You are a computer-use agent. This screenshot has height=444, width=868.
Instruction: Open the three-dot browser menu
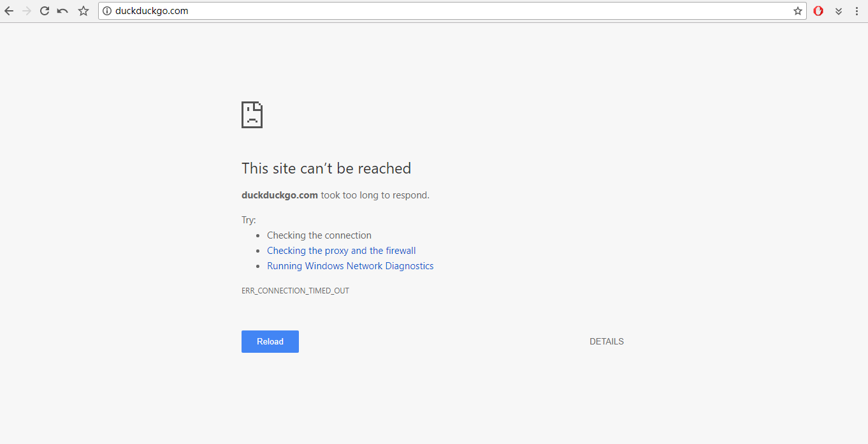tap(857, 11)
